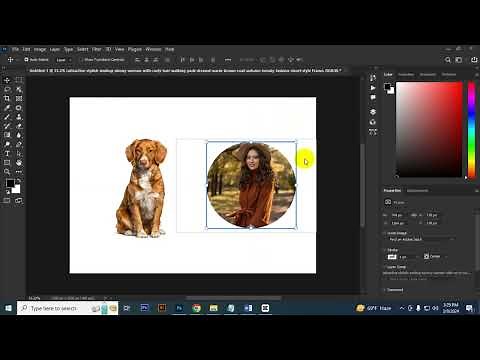Image resolution: width=480 pixels, height=360 pixels.
Task: Click the foreground color swatch in toolbox
Action: tap(10, 183)
